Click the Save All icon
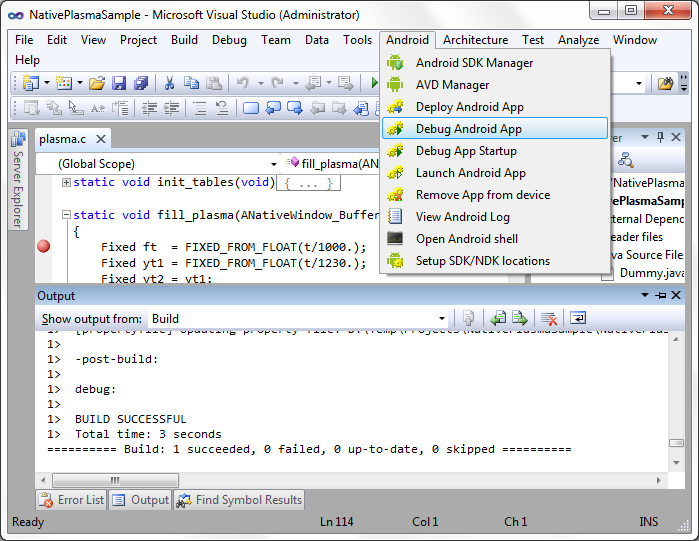This screenshot has height=541, width=699. (141, 83)
